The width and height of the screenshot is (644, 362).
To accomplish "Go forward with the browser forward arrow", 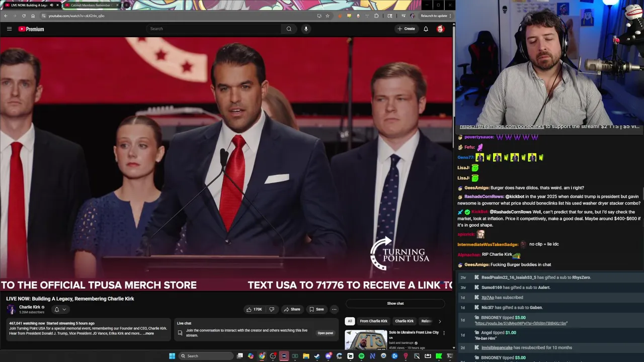I will (x=15, y=16).
